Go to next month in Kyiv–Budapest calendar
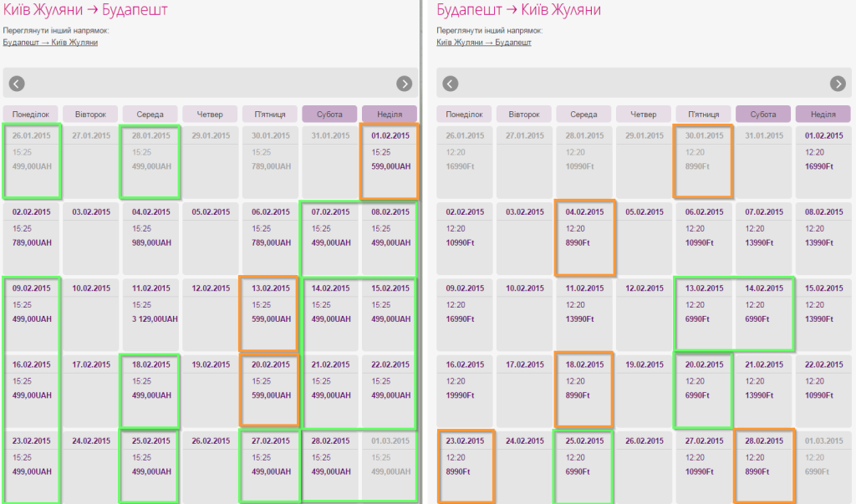This screenshot has height=504, width=856. (404, 84)
